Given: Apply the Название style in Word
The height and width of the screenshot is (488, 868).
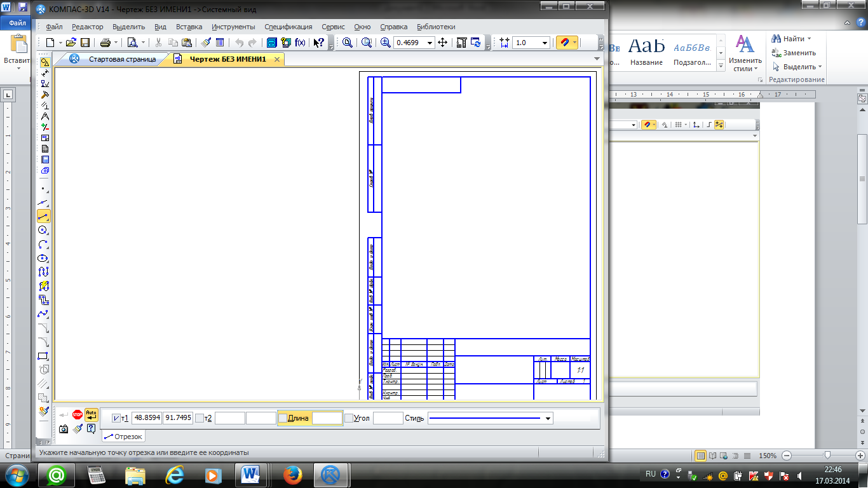Looking at the screenshot, I should pos(646,52).
